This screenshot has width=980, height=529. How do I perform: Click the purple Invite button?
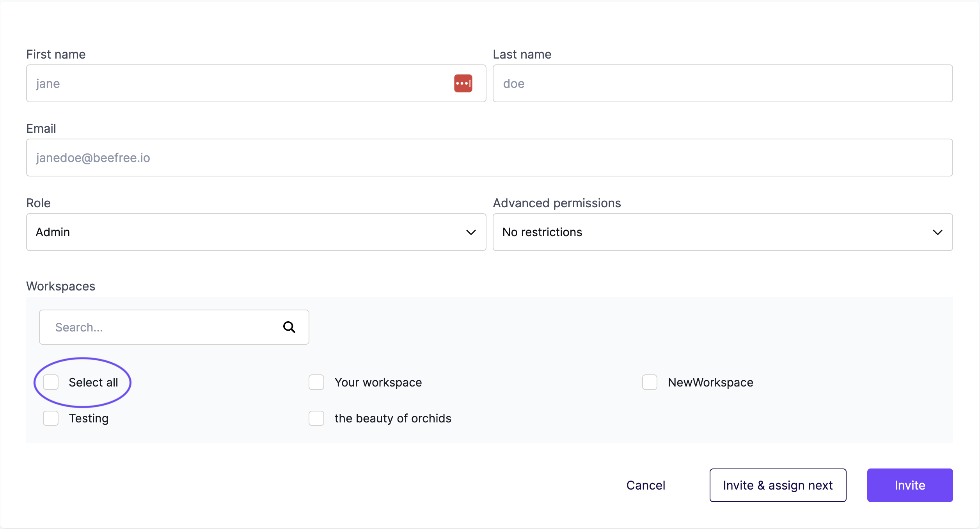pyautogui.click(x=910, y=485)
